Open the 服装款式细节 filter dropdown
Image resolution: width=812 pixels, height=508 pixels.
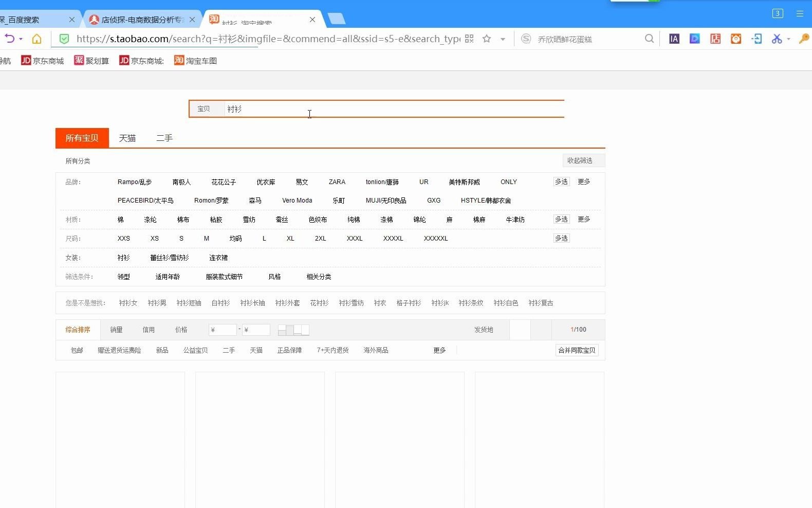(x=224, y=277)
